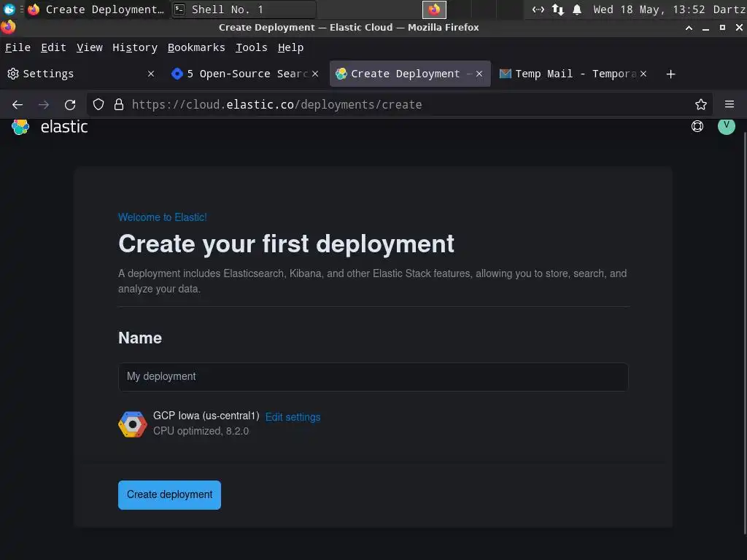This screenshot has width=747, height=560.
Task: Open the user avatar menu labeled V
Action: point(726,126)
